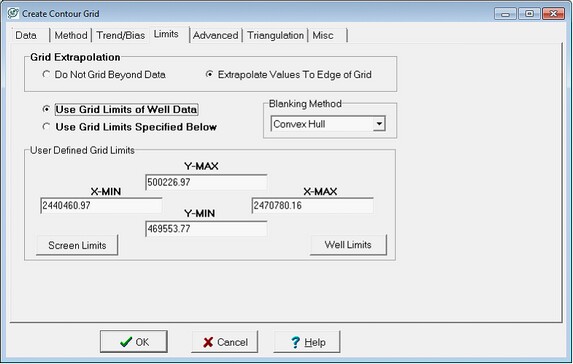
Task: Open the Misc tab
Action: [x=327, y=35]
